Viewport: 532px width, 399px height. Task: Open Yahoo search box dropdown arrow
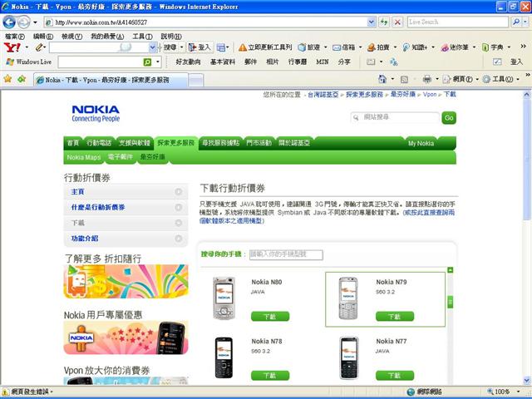click(153, 47)
